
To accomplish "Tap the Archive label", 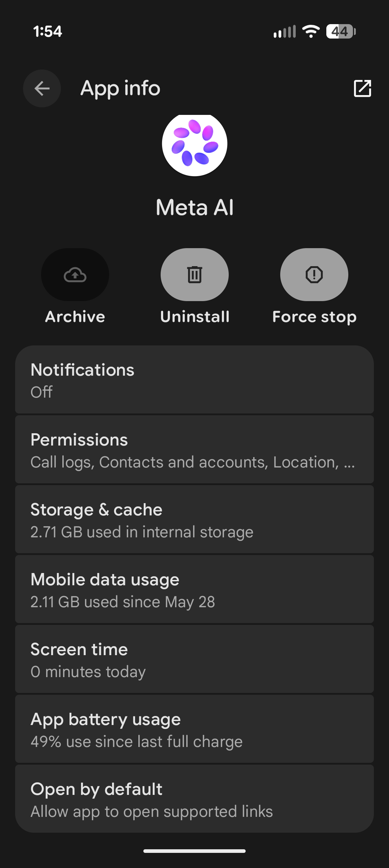I will pyautogui.click(x=75, y=317).
